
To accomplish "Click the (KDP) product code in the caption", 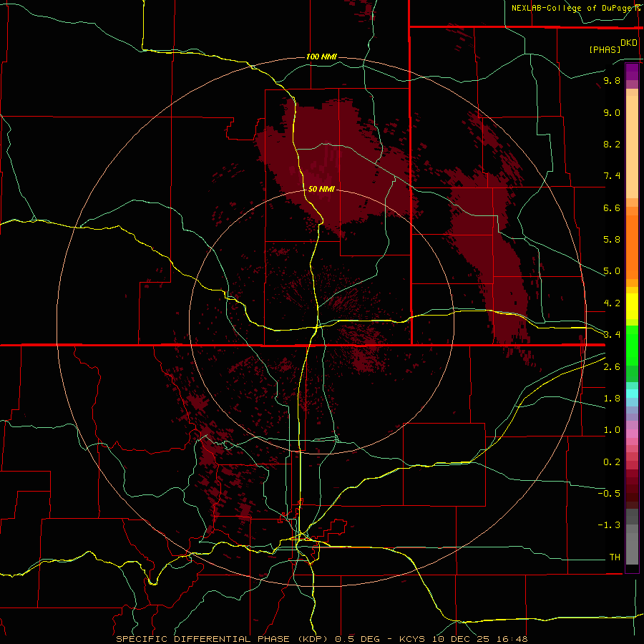I will (313, 639).
